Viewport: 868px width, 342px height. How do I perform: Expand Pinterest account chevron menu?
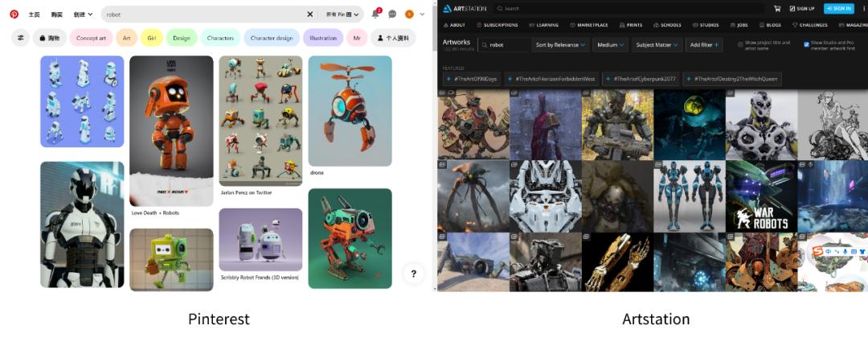pos(423,14)
